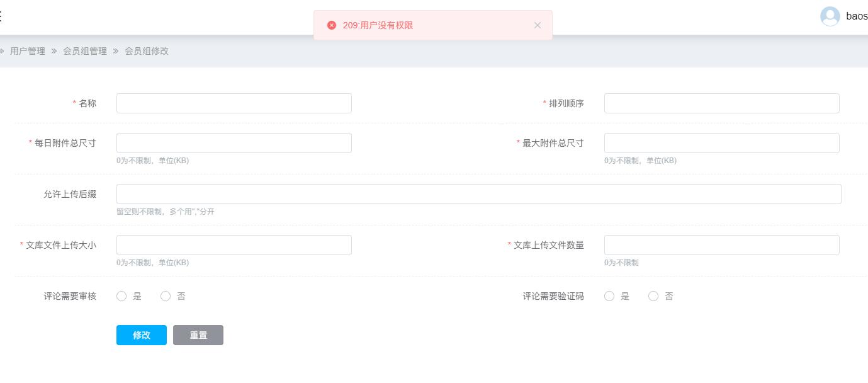The height and width of the screenshot is (383, 868).
Task: Focus the 允许上传后缀 text box
Action: coord(478,194)
